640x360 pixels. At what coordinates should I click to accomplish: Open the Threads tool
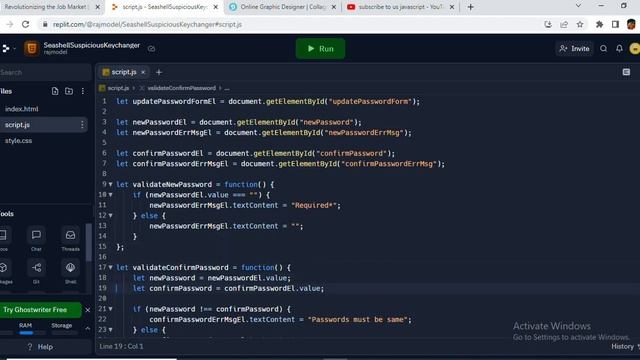tap(70, 240)
